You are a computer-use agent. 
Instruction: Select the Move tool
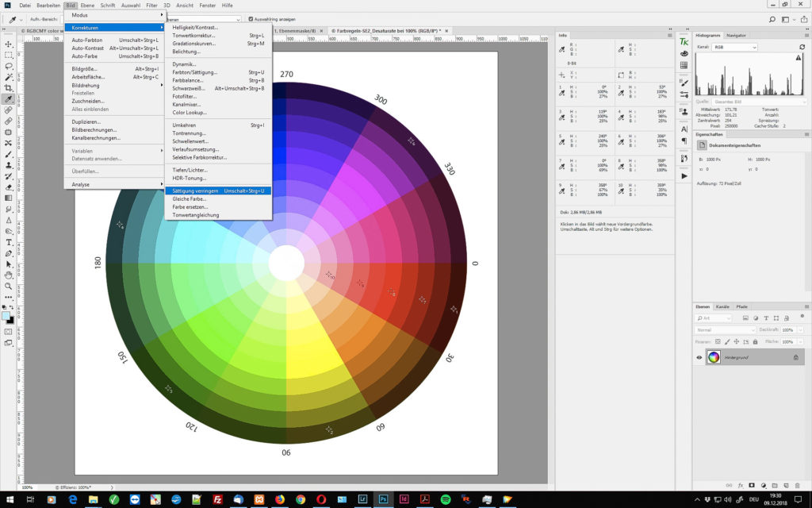[x=9, y=44]
